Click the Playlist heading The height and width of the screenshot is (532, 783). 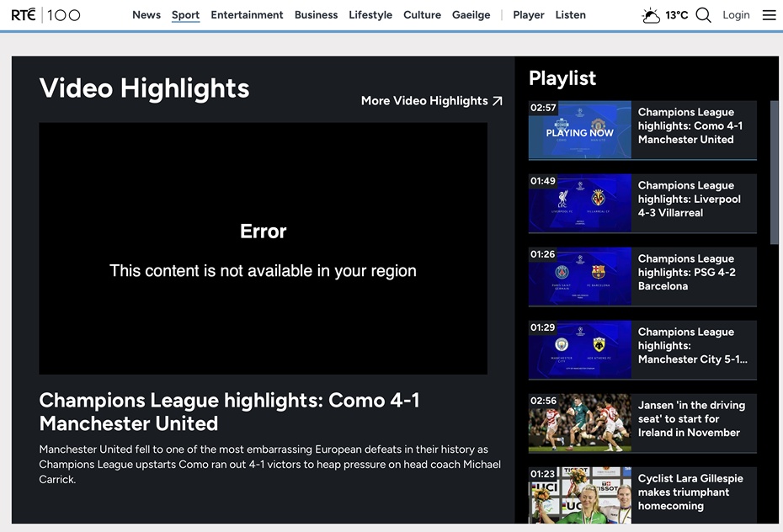[x=562, y=78]
